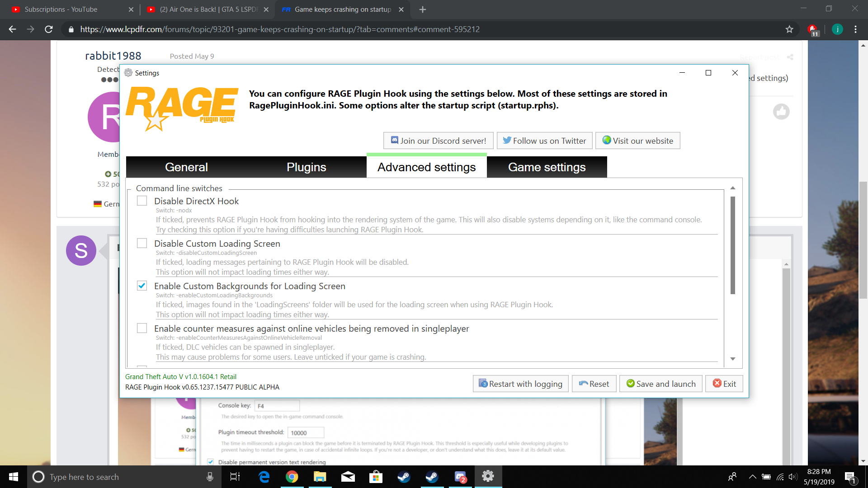868x488 pixels.
Task: Click the Join our Discord server button
Action: [x=439, y=141]
